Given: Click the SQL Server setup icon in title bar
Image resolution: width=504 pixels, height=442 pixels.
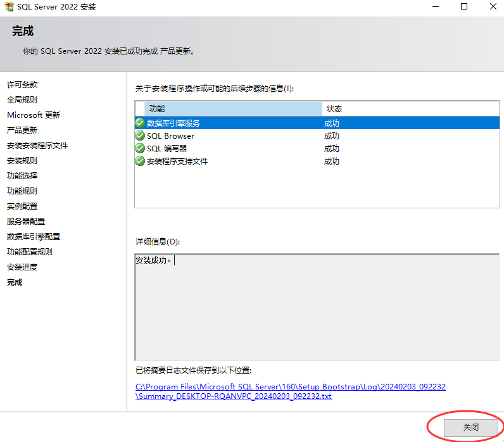Looking at the screenshot, I should tap(9, 6).
